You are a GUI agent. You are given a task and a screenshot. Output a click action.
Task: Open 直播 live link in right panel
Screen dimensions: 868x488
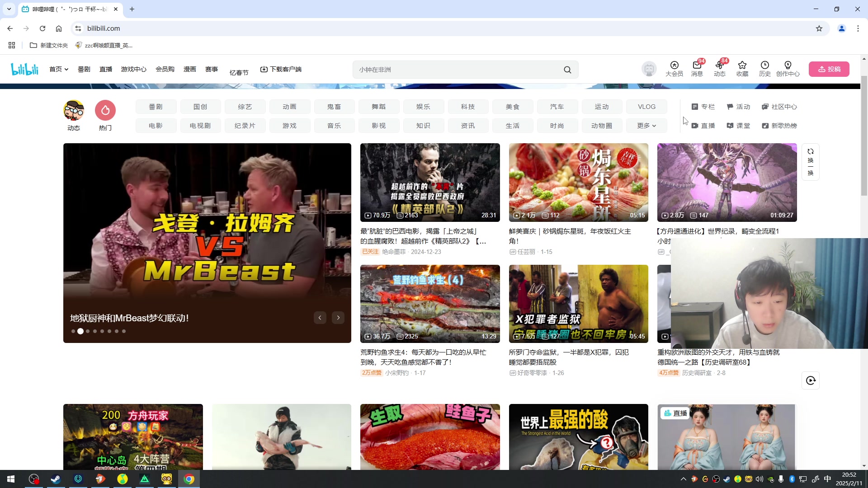click(x=703, y=126)
